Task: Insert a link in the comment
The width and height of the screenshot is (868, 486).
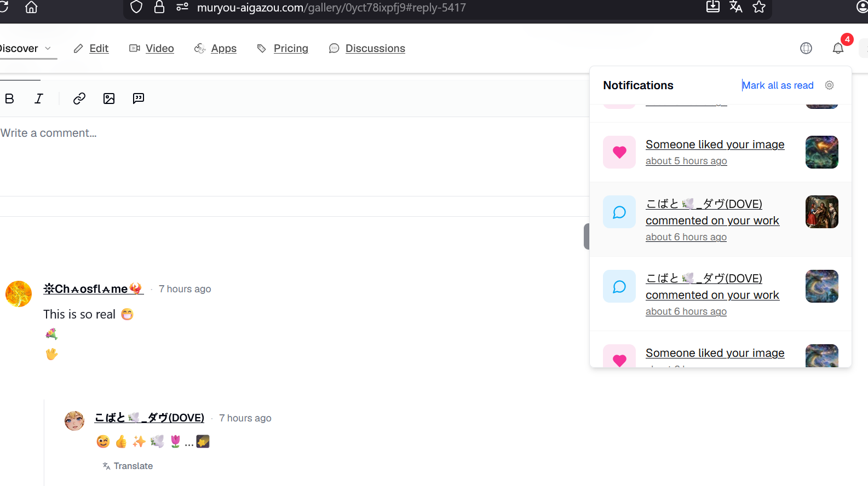Action: click(79, 99)
